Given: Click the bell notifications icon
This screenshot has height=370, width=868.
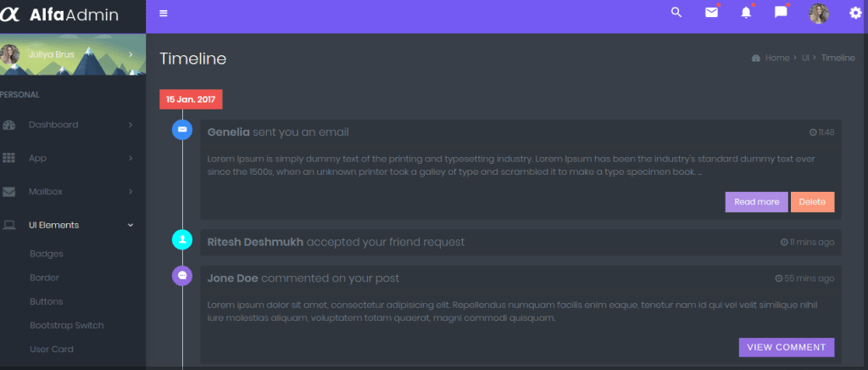Looking at the screenshot, I should click(746, 13).
